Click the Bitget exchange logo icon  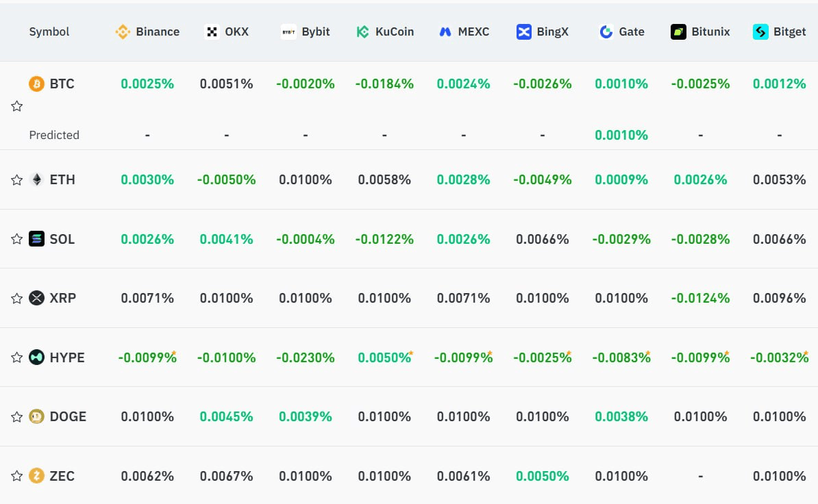[760, 32]
